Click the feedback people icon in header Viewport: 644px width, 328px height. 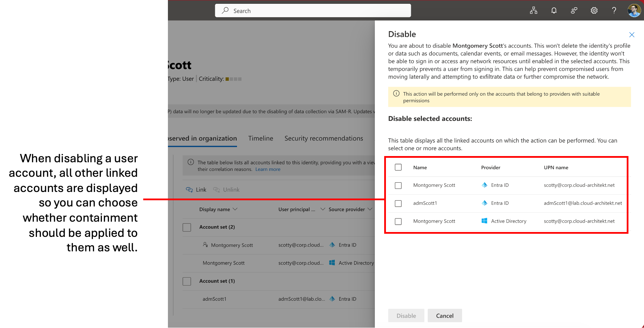tap(574, 10)
